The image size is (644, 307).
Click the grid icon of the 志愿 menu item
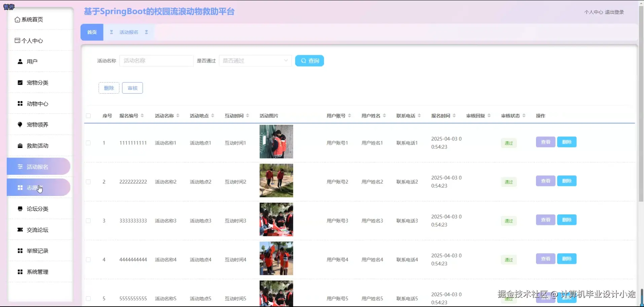[x=20, y=187]
